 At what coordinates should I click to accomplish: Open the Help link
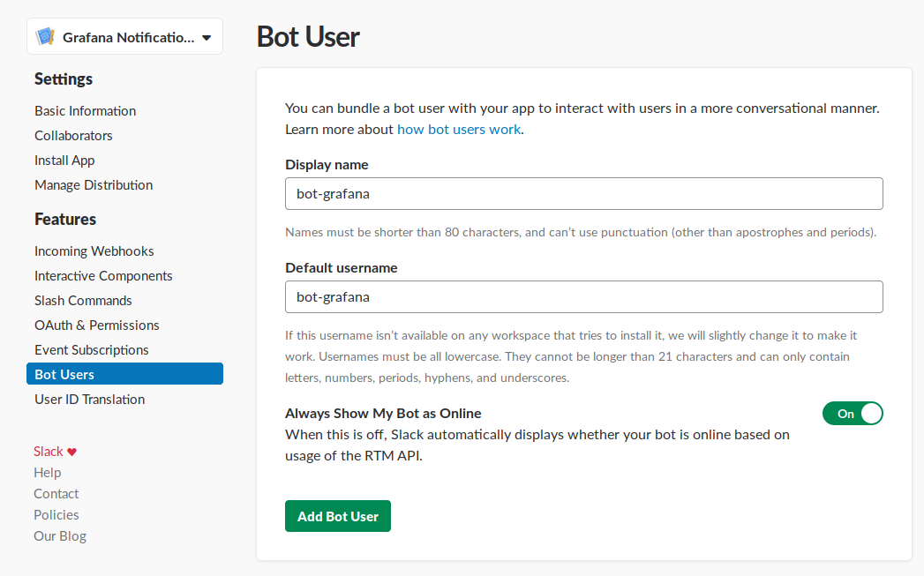pyautogui.click(x=47, y=473)
